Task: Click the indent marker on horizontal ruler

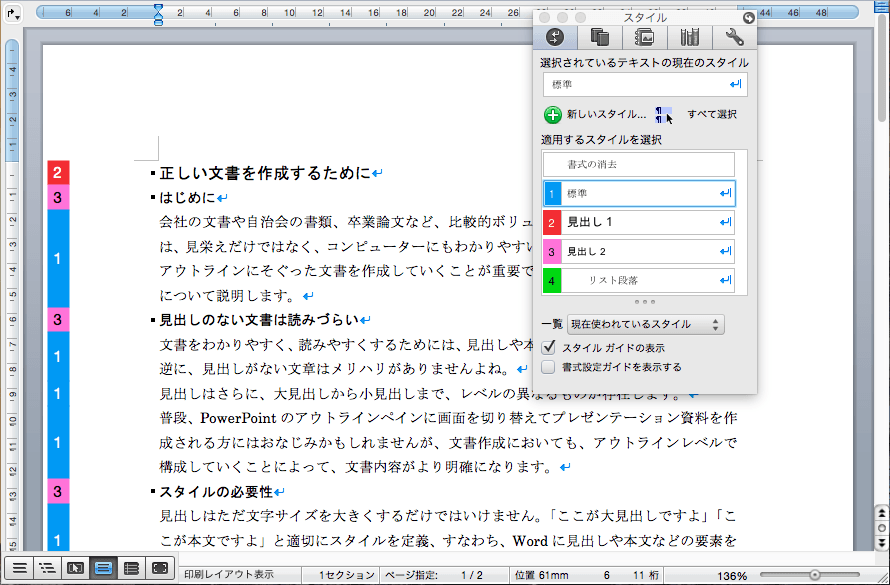Action: pyautogui.click(x=158, y=14)
